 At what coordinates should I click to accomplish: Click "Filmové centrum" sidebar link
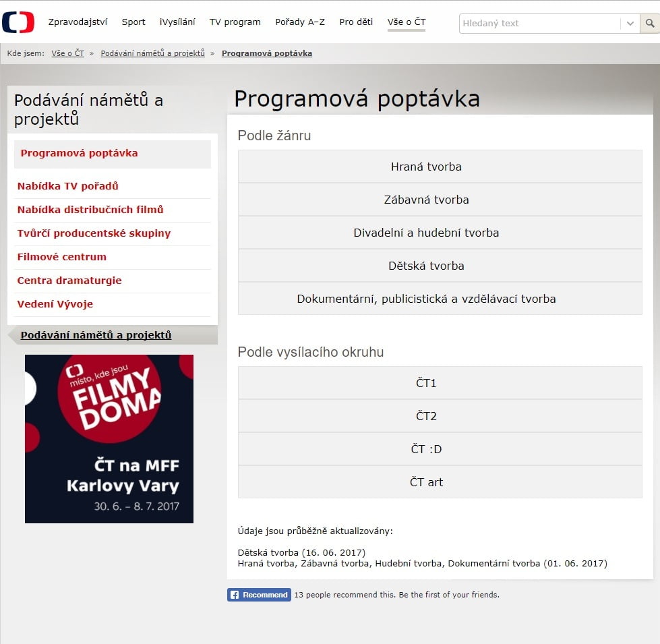(x=61, y=257)
